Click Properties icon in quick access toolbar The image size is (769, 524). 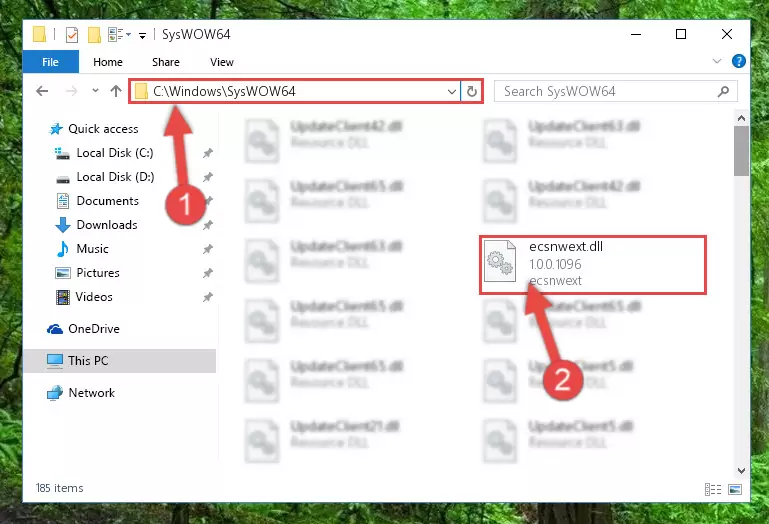click(x=72, y=34)
